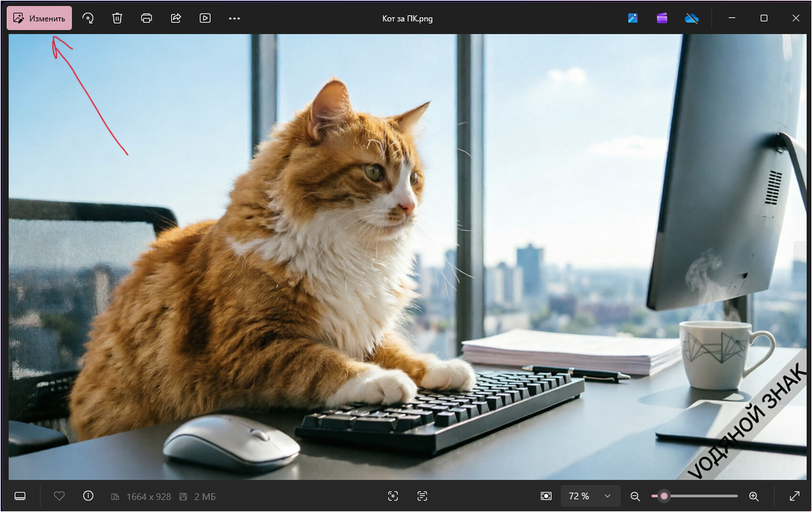Image resolution: width=812 pixels, height=512 pixels.
Task: Click the 1664 x 928 dimensions text
Action: coord(149,496)
